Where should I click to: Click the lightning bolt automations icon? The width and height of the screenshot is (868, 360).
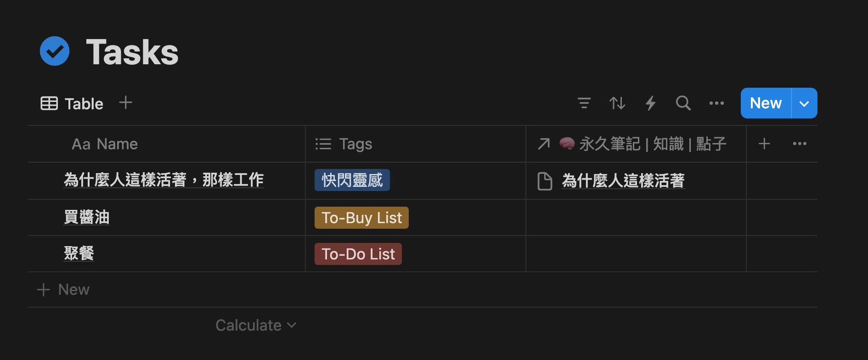650,103
